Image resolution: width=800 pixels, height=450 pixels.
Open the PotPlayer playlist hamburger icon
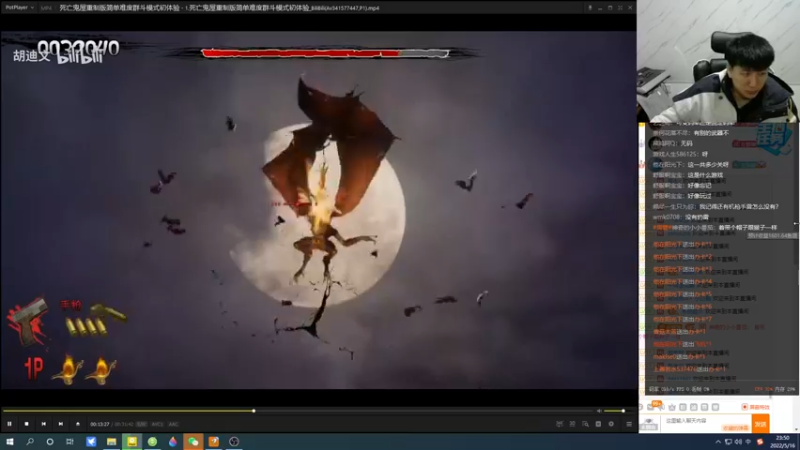coord(629,424)
